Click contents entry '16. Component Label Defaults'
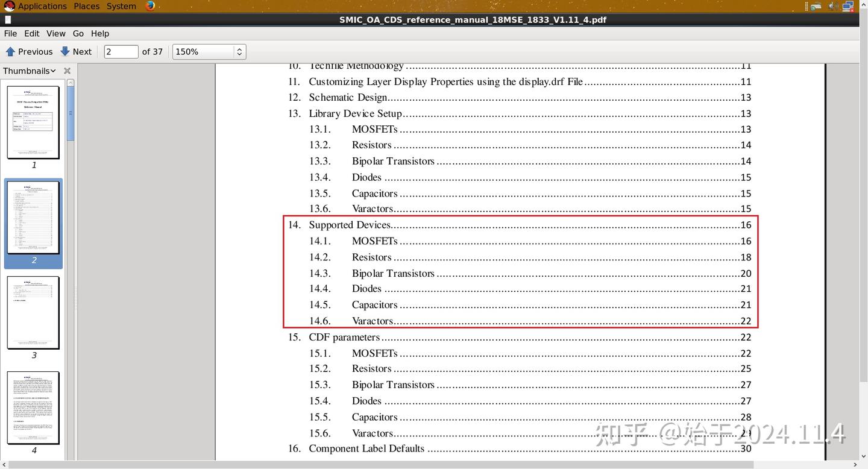The width and height of the screenshot is (868, 469). pos(520,449)
